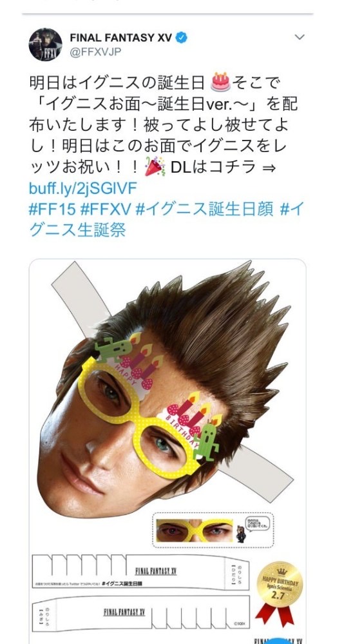
Task: Open the @FFXVJP handle
Action: click(95, 53)
